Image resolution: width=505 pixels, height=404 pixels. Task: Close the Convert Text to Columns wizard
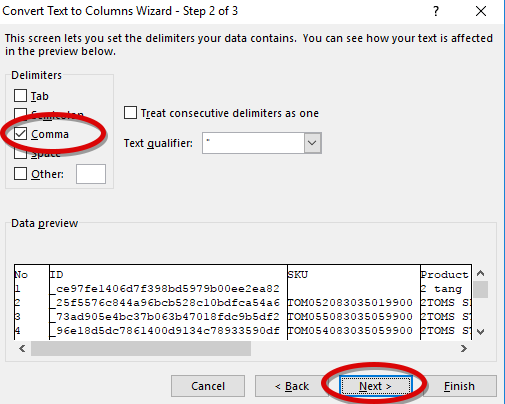[x=481, y=11]
